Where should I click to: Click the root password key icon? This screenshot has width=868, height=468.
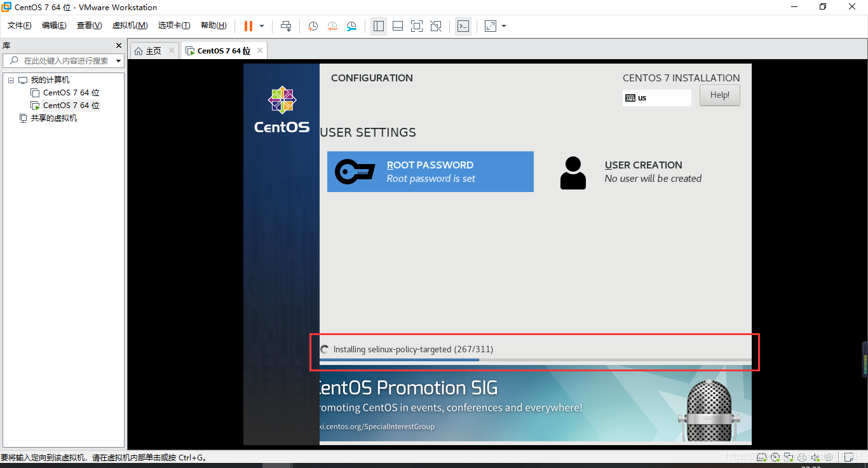point(355,172)
